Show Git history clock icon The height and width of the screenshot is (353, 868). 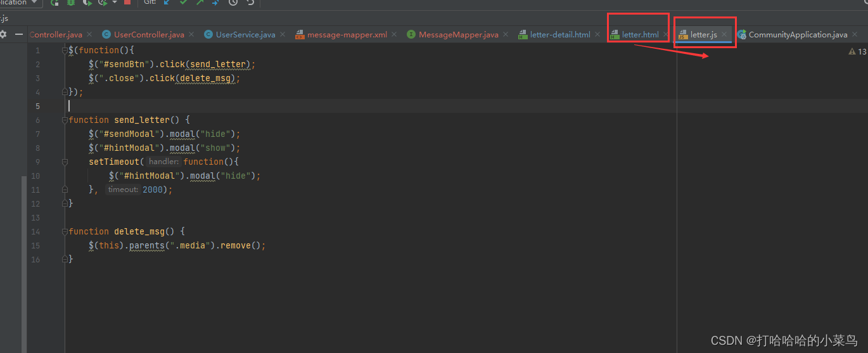click(233, 3)
